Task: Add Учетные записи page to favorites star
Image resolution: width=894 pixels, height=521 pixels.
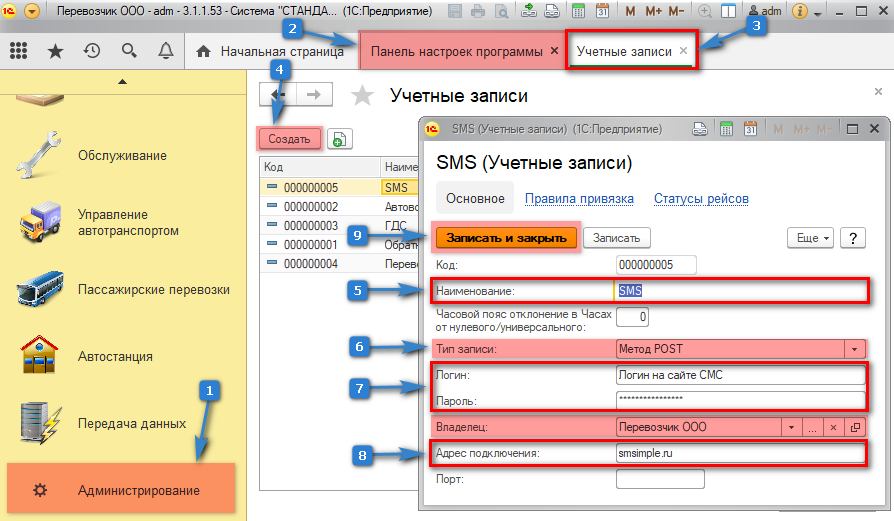Action: [x=362, y=95]
